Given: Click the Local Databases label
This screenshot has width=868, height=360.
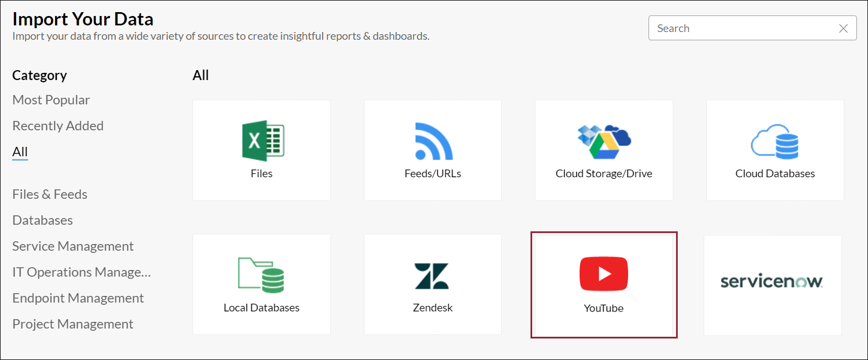Looking at the screenshot, I should (x=261, y=308).
